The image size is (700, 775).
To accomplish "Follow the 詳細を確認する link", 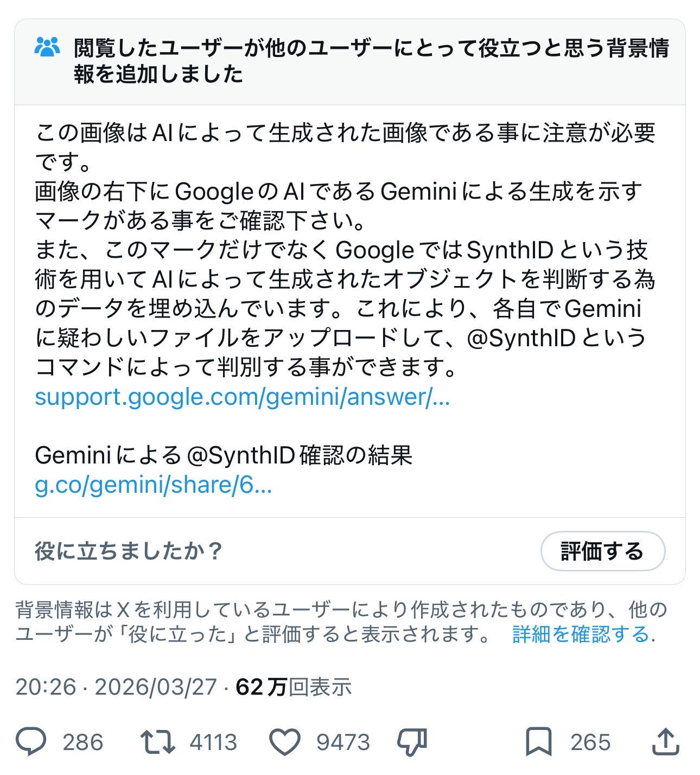I will 581,634.
